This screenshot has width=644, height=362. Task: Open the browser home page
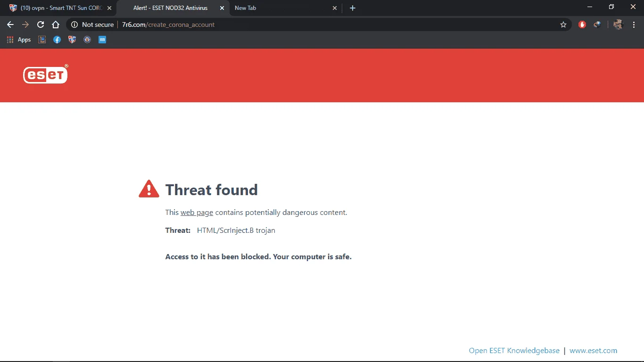(x=56, y=25)
